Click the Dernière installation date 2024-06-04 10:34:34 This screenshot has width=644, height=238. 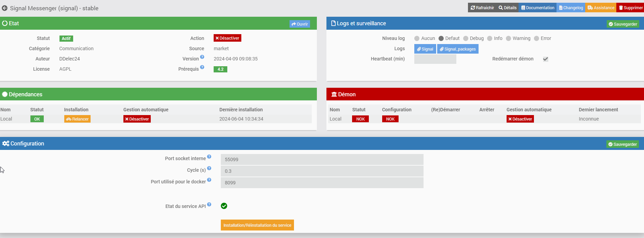pos(241,119)
